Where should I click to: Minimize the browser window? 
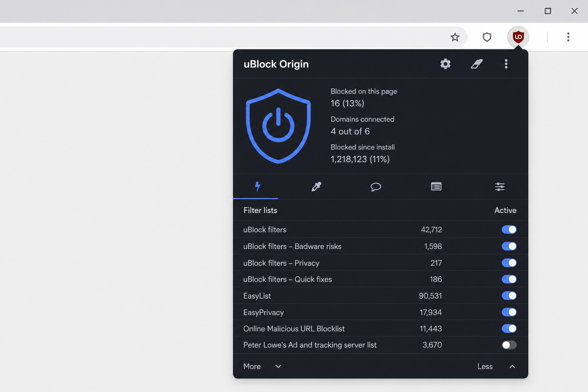(521, 11)
